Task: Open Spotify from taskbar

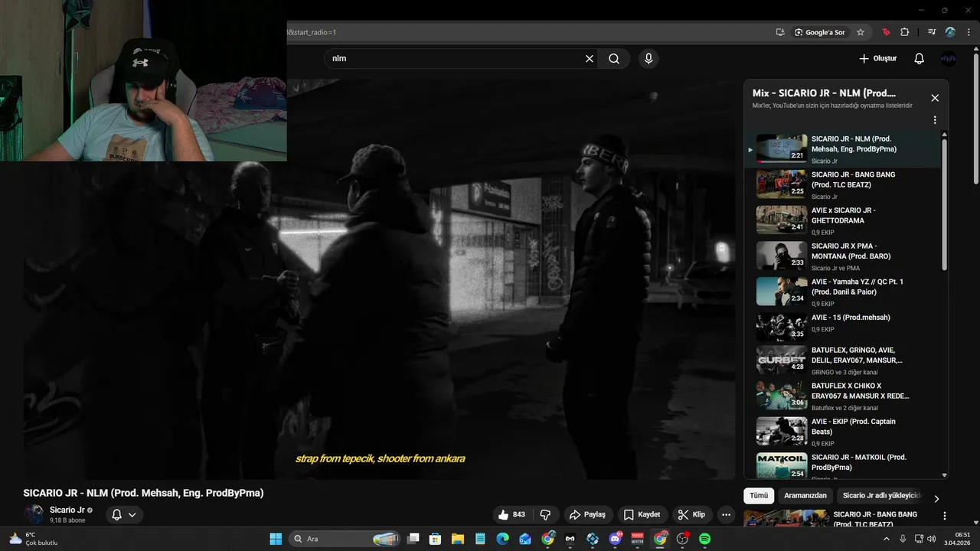Action: point(704,539)
